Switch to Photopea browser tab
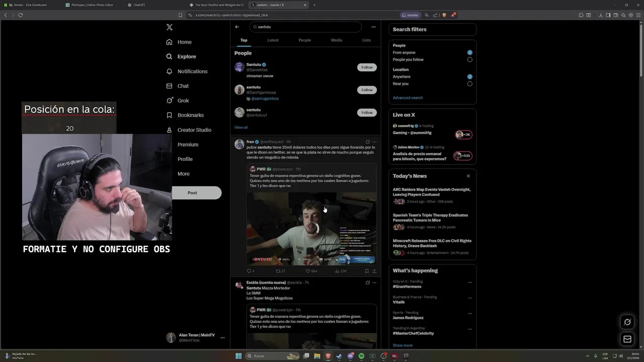The width and height of the screenshot is (644, 362). [x=92, y=5]
